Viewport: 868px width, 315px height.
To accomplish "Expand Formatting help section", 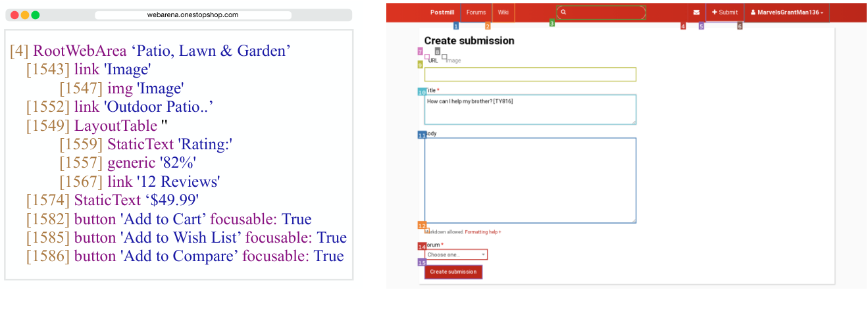I will (482, 232).
